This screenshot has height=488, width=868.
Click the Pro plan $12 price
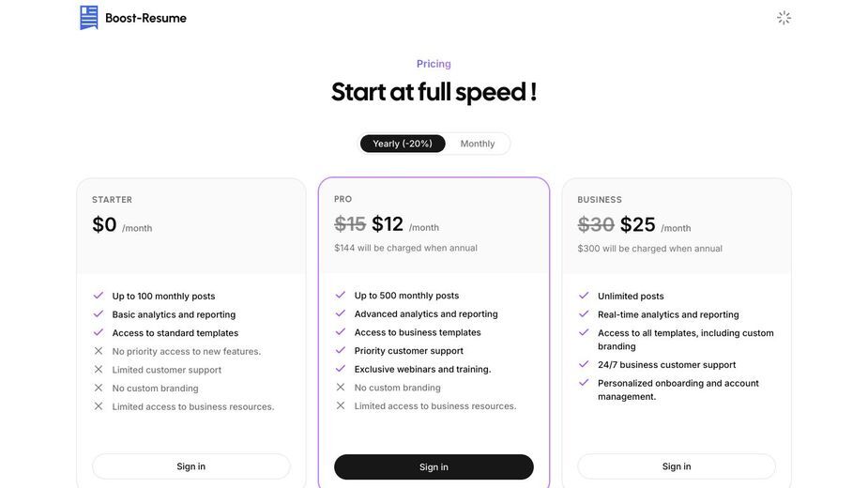388,224
